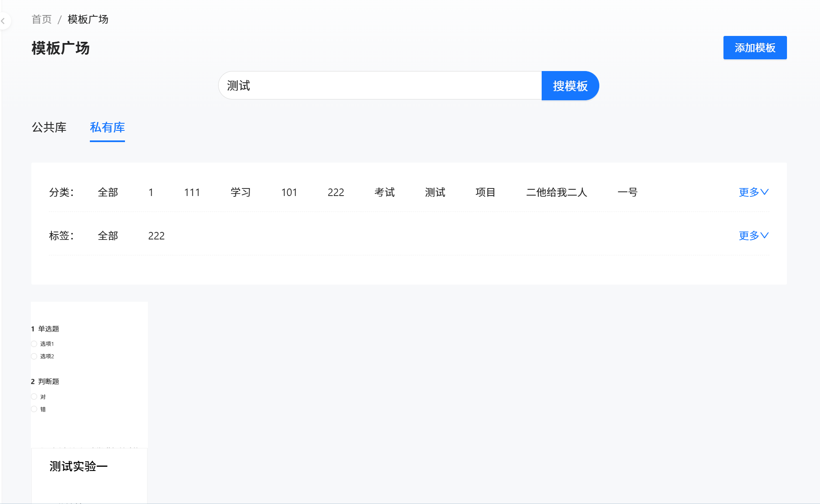Viewport: 820px width, 504px height.
Task: Filter category by 二他给我二人
Action: coord(557,192)
